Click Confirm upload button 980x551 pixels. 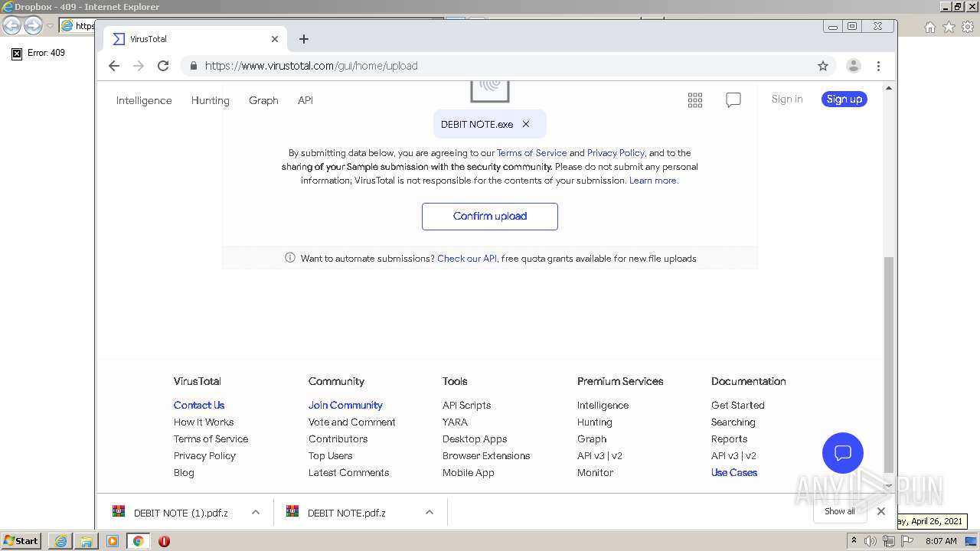pyautogui.click(x=490, y=217)
